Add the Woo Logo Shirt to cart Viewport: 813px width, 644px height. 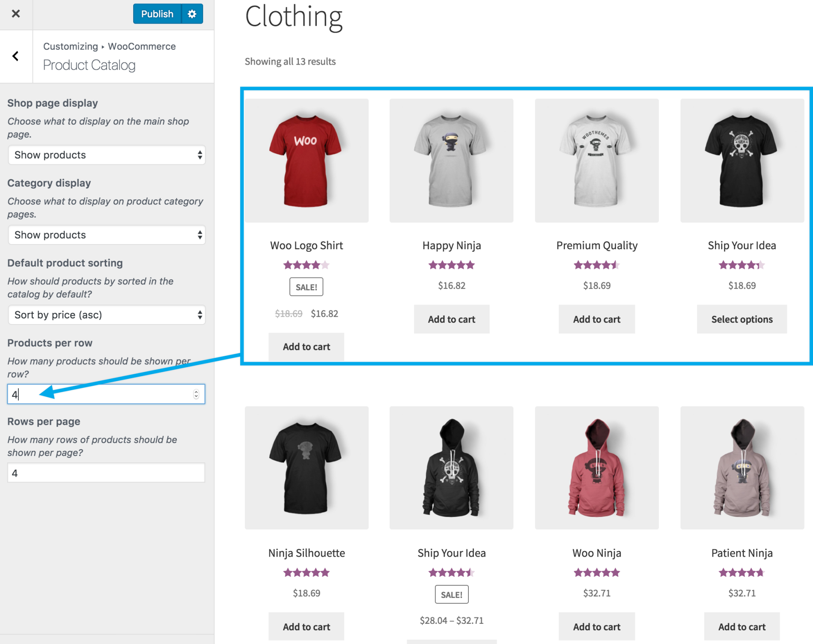[306, 346]
